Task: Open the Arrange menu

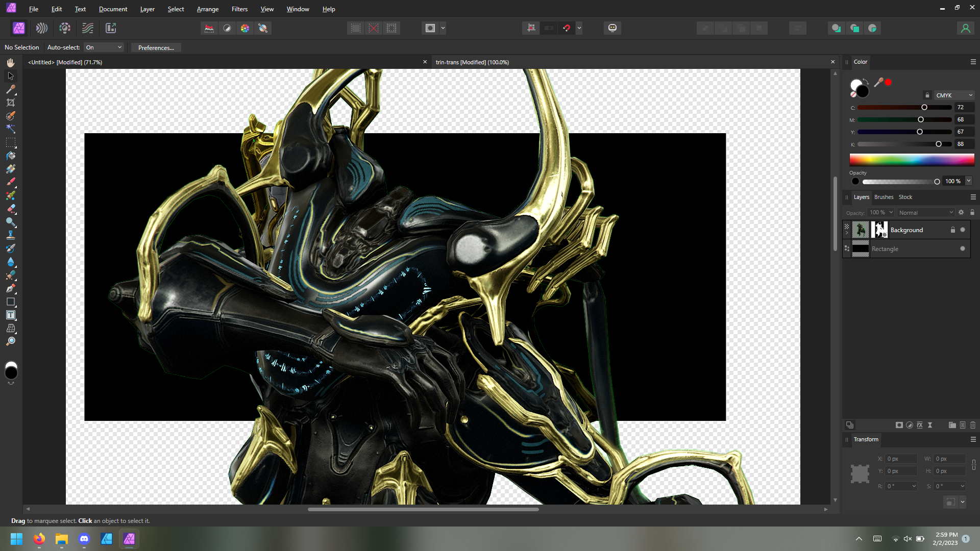Action: (x=208, y=9)
